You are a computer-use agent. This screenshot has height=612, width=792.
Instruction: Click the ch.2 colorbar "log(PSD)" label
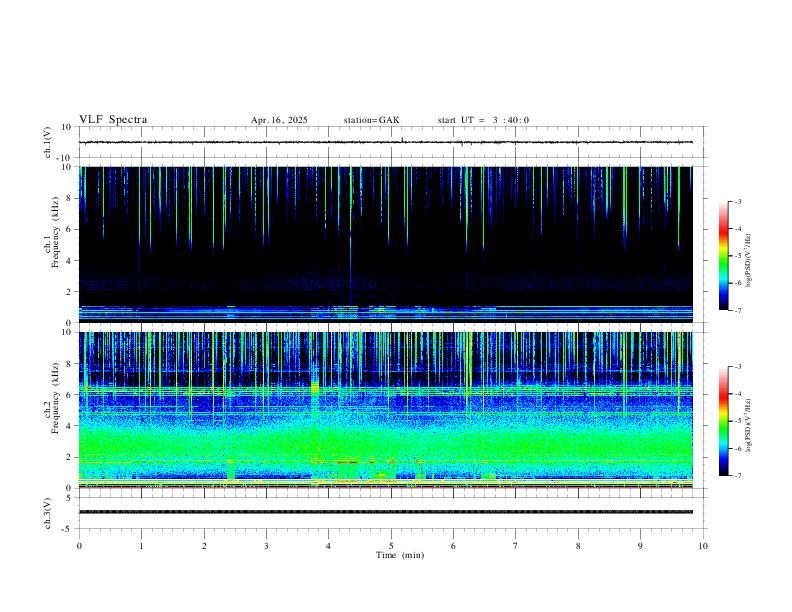[749, 426]
